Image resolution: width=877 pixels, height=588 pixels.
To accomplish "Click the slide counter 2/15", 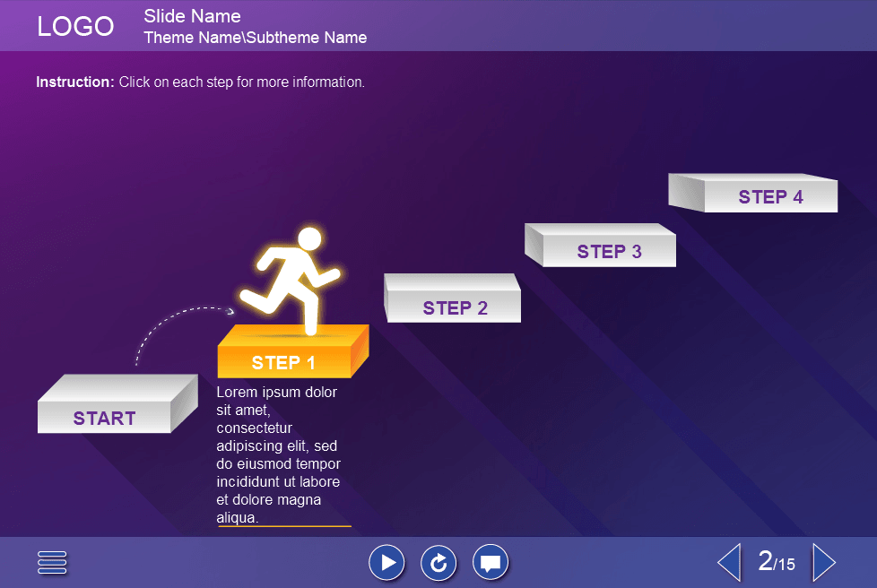I will coord(777,561).
